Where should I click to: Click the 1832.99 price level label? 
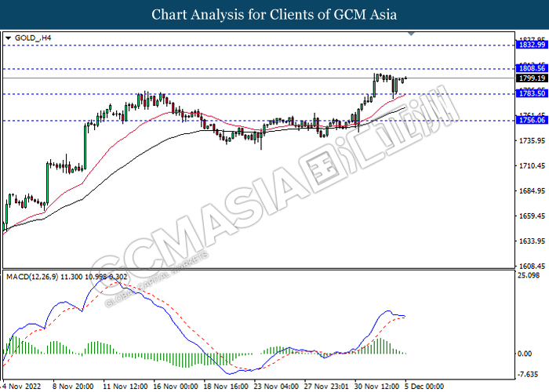(x=532, y=45)
